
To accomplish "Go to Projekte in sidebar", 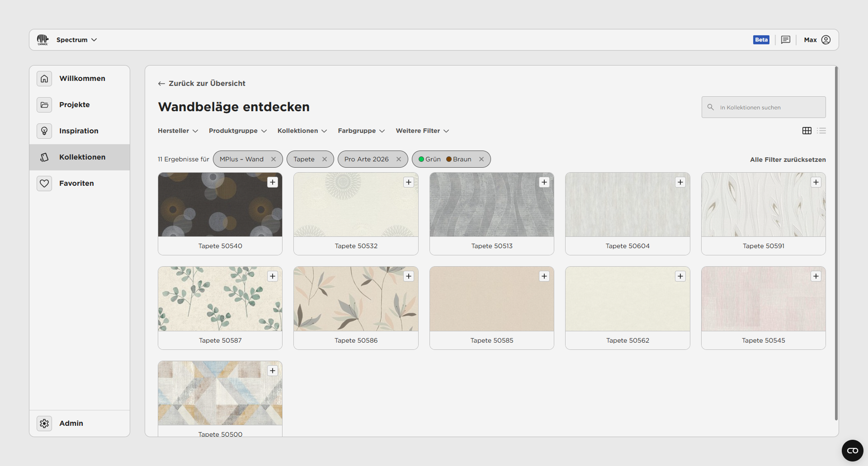I will tap(75, 105).
